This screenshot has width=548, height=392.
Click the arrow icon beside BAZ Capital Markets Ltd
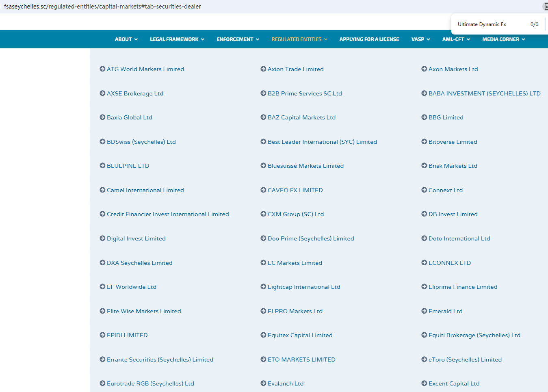pos(263,117)
